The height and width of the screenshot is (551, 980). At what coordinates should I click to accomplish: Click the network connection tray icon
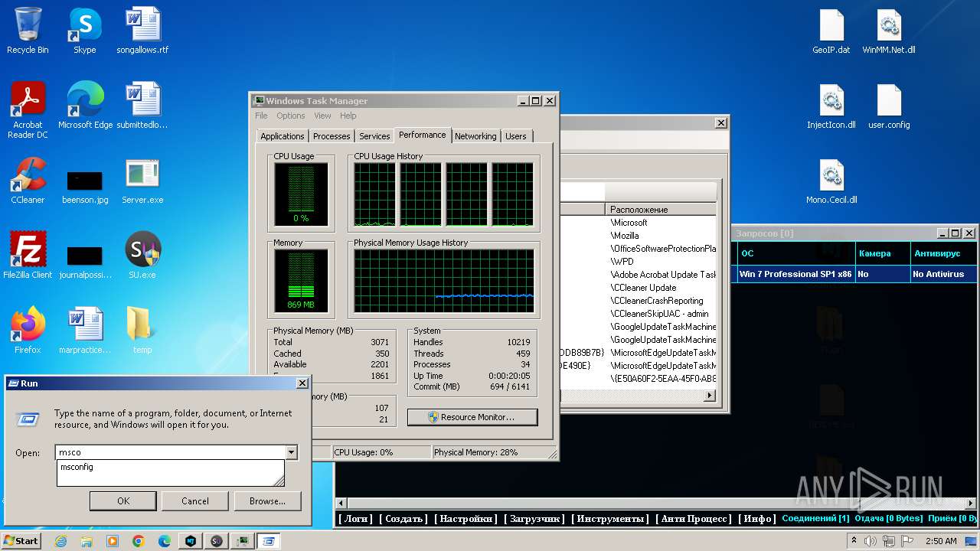(x=890, y=541)
